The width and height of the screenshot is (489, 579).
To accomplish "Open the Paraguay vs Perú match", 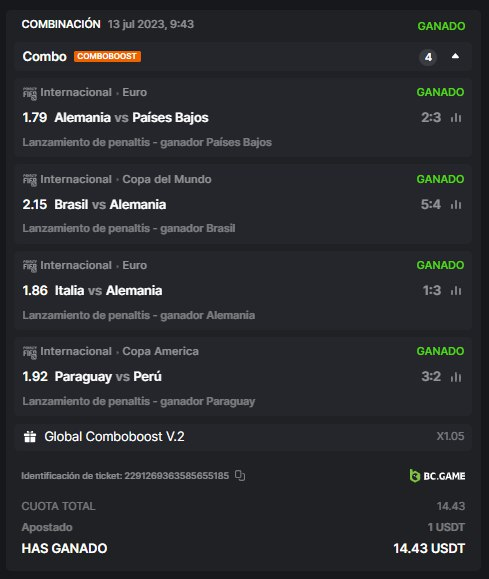I will tap(108, 376).
